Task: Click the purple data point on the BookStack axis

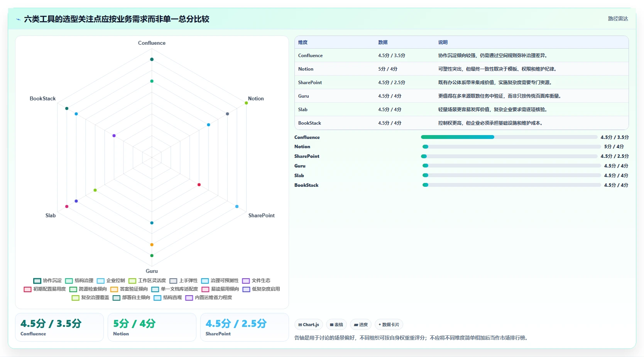Action: pyautogui.click(x=114, y=135)
